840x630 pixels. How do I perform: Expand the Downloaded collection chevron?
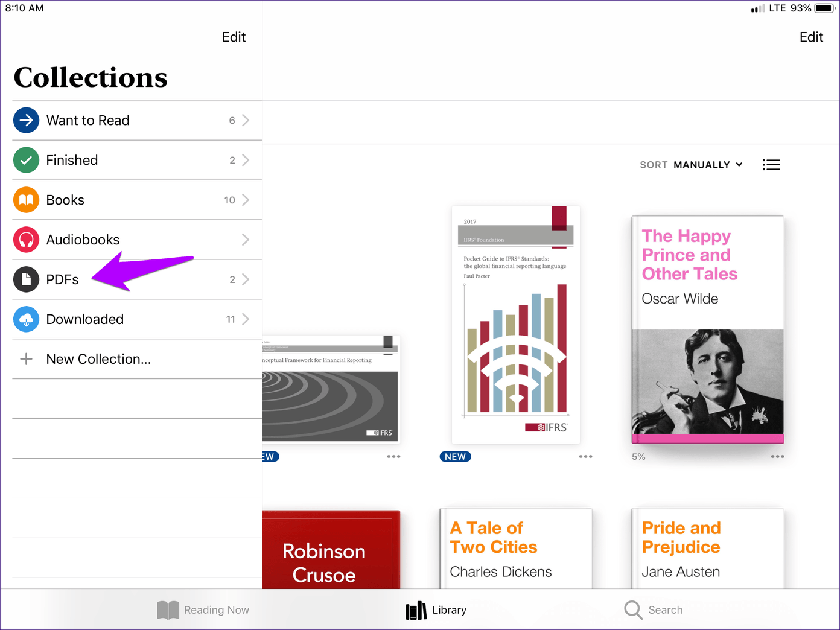click(245, 319)
